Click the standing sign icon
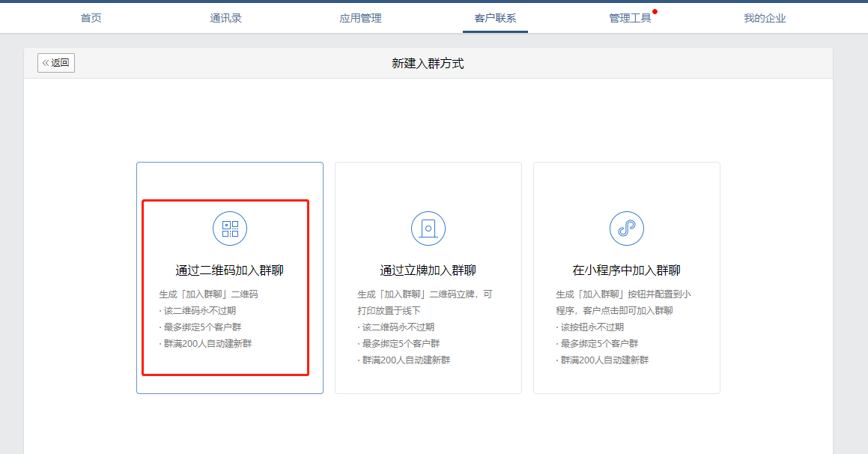 428,228
